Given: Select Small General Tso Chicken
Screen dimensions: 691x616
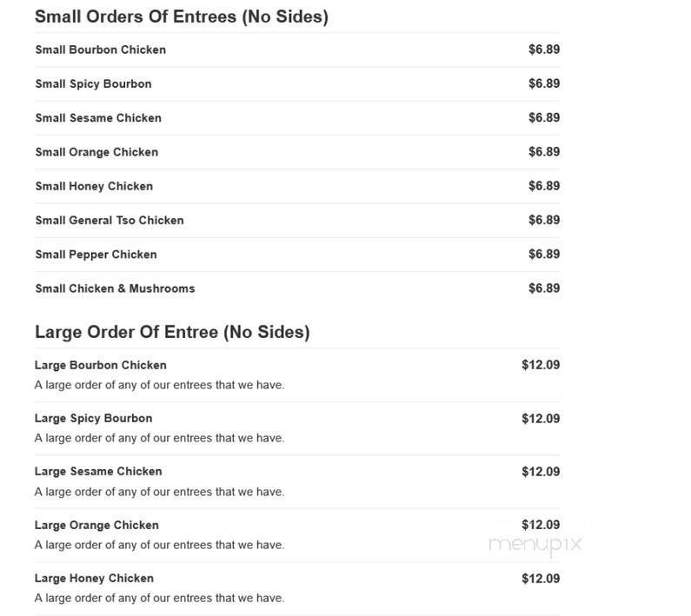Looking at the screenshot, I should click(110, 220).
